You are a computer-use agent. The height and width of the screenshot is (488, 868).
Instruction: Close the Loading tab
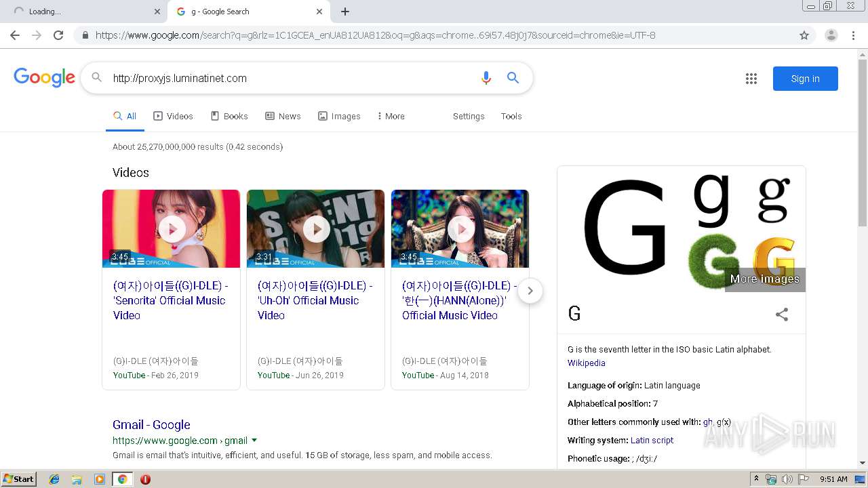(x=157, y=12)
